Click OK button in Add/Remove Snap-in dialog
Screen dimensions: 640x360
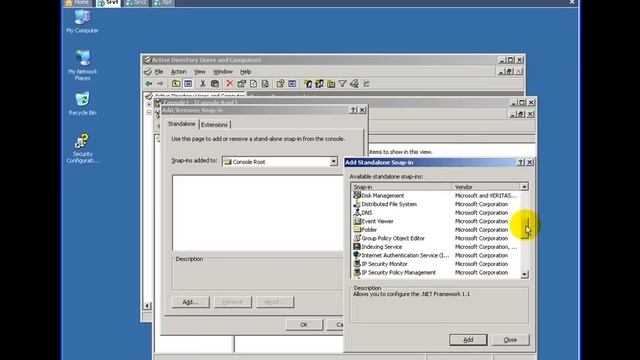[304, 325]
